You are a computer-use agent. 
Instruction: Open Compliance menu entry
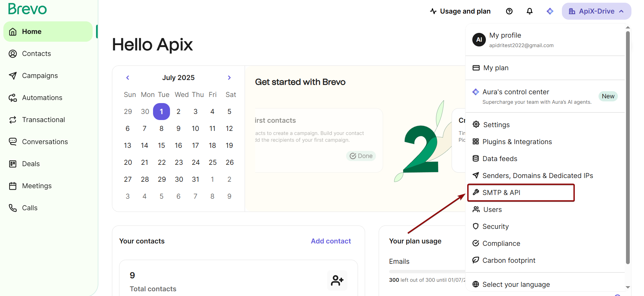point(545,243)
